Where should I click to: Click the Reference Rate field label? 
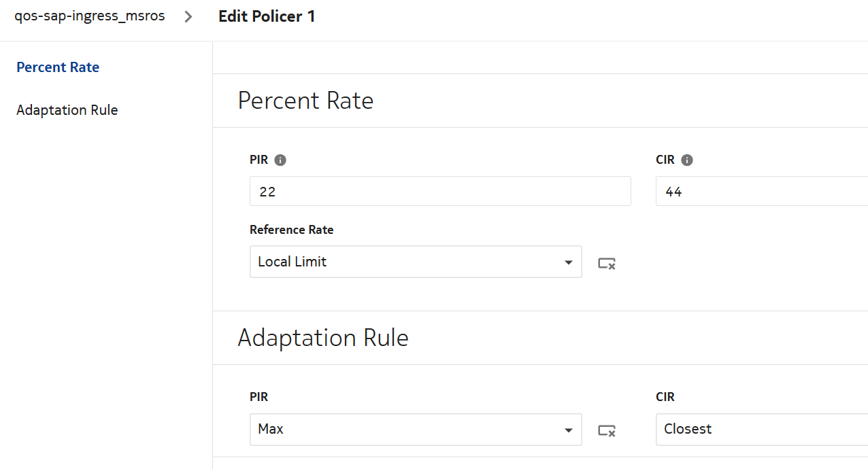(x=291, y=230)
